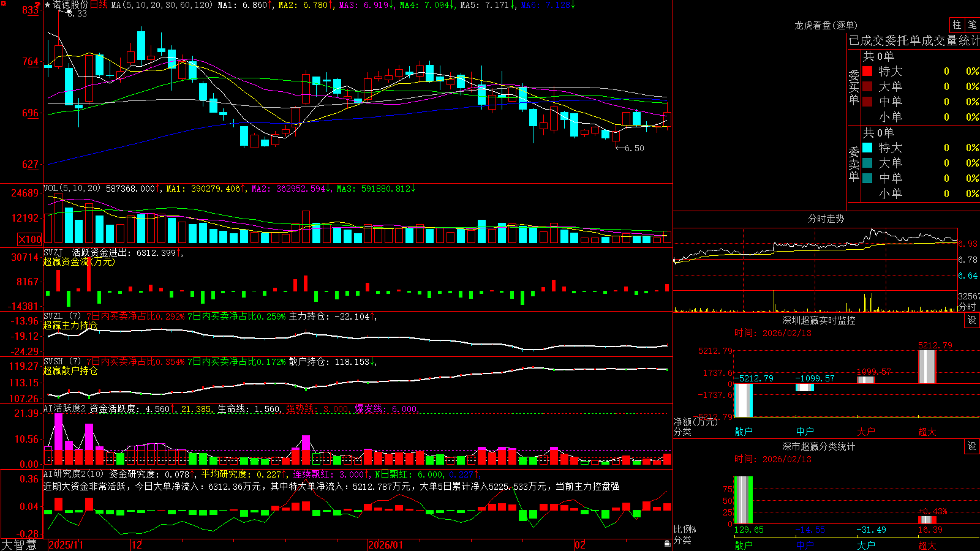Click the X100 volume multiplier box
Image resolution: width=980 pixels, height=551 pixels.
(30, 239)
